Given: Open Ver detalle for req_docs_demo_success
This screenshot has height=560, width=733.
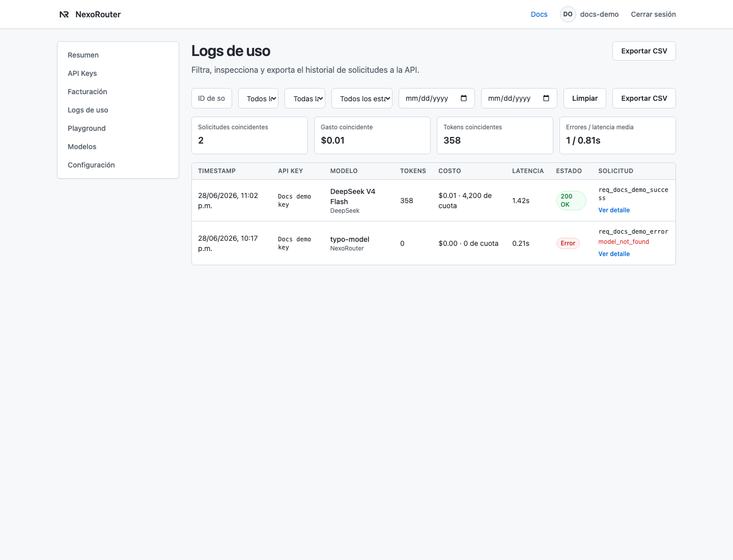Looking at the screenshot, I should 614,210.
